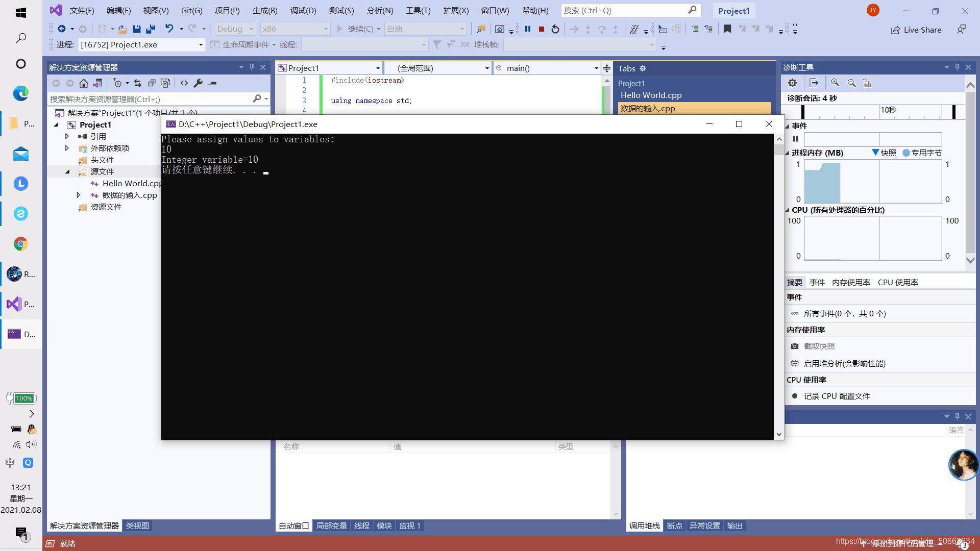980x551 pixels.
Task: Click the Redo icon in editor toolbar
Action: pos(192,28)
